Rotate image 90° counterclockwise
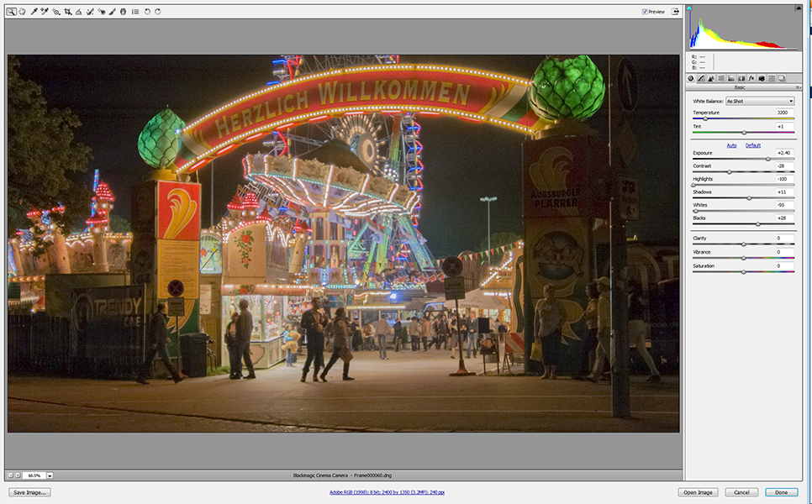The height and width of the screenshot is (504, 812). [x=147, y=12]
